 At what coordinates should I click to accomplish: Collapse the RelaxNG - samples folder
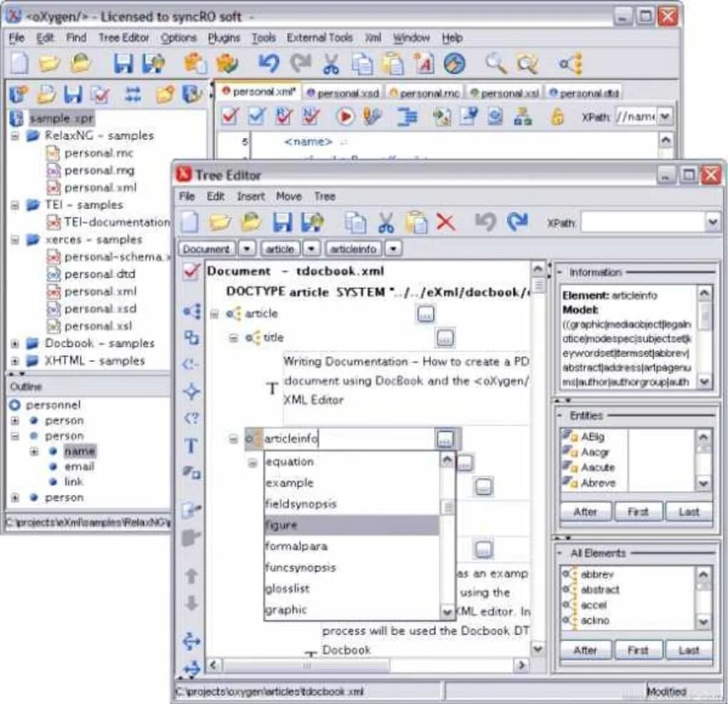coord(15,136)
